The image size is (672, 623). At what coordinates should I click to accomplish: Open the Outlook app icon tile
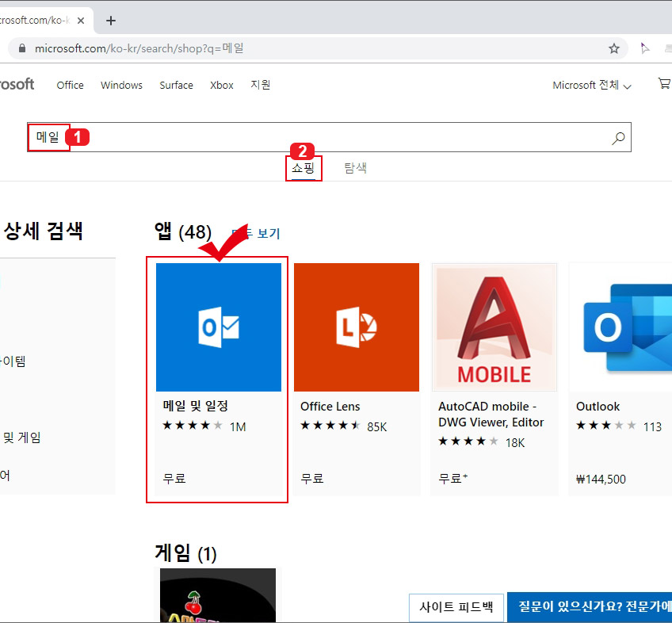click(620, 327)
